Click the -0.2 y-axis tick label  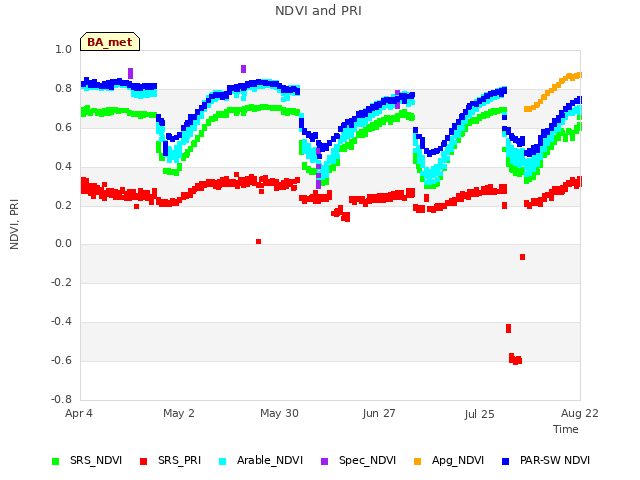[61, 282]
